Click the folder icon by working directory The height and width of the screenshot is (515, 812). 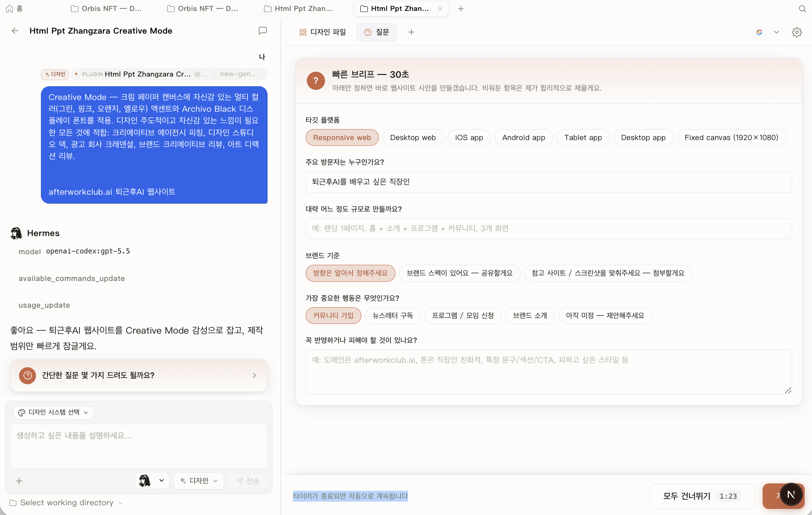click(13, 503)
